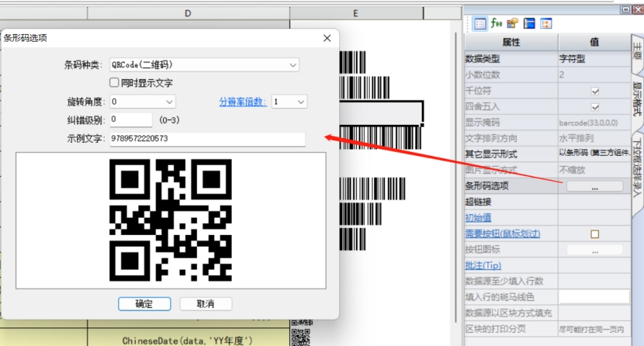Click the components toolbox icon
The height and width of the screenshot is (346, 644).
tap(512, 23)
